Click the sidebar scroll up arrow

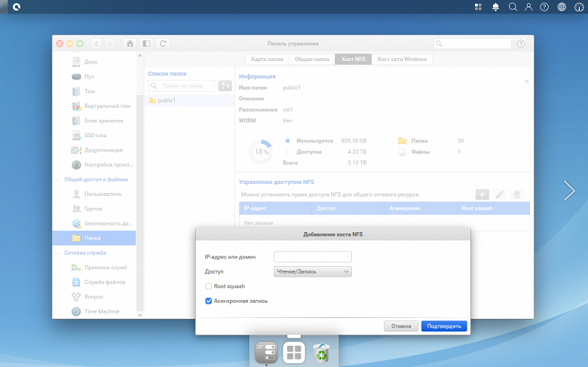point(140,56)
